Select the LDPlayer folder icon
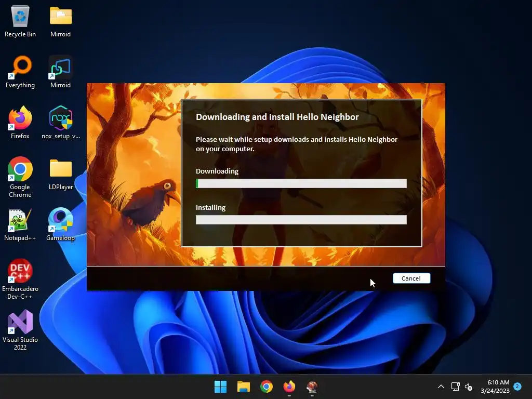This screenshot has width=532, height=399. tap(61, 175)
